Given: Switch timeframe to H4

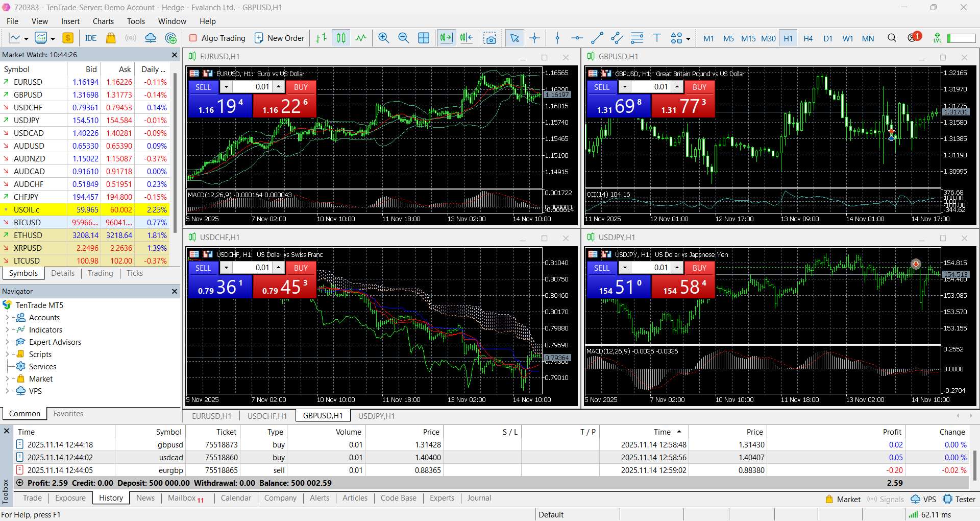Looking at the screenshot, I should pos(808,38).
